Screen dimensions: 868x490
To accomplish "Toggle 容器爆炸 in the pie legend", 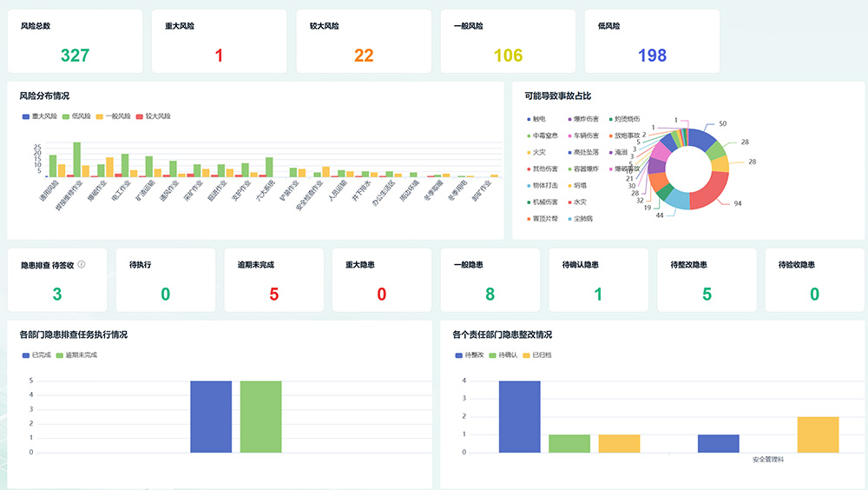I will tap(583, 169).
